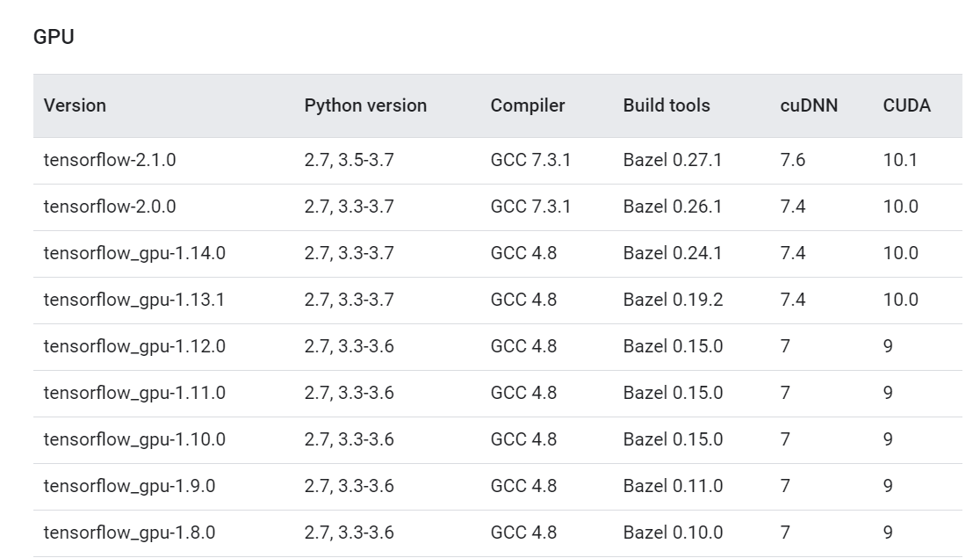The height and width of the screenshot is (558, 980).
Task: Click the GPU section heading
Action: tap(54, 38)
